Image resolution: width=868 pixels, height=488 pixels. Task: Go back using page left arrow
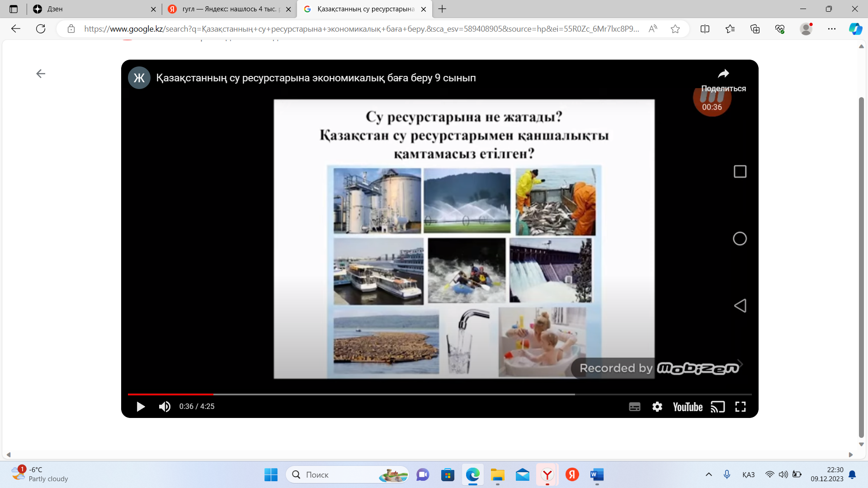pyautogui.click(x=41, y=74)
